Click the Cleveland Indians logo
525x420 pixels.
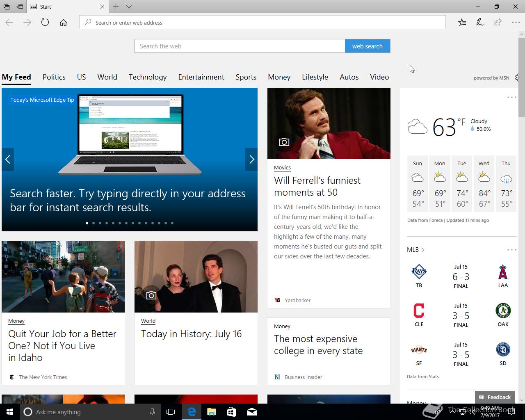pyautogui.click(x=419, y=310)
